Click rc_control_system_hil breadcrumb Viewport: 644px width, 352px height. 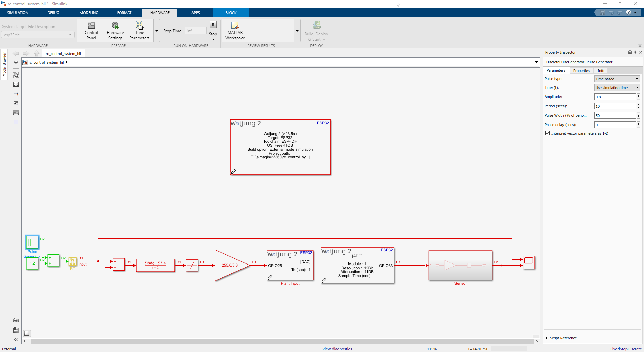point(46,62)
